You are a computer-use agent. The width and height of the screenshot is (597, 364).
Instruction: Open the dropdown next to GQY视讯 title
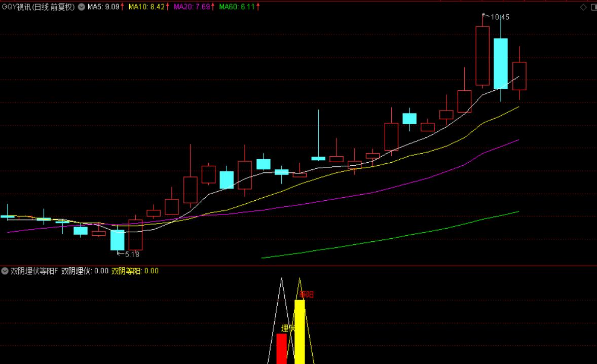click(81, 7)
